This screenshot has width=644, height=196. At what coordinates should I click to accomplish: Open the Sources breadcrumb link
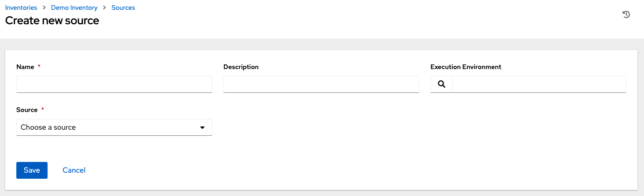coord(123,8)
